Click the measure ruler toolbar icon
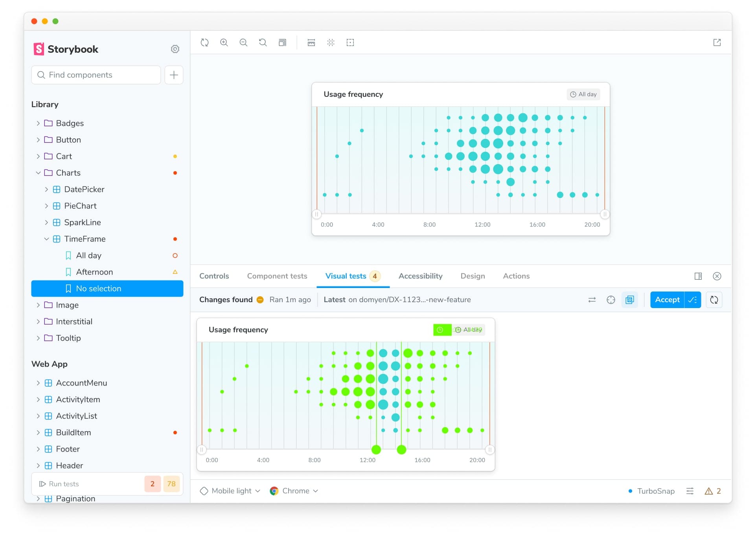Image resolution: width=756 pixels, height=539 pixels. pos(311,42)
